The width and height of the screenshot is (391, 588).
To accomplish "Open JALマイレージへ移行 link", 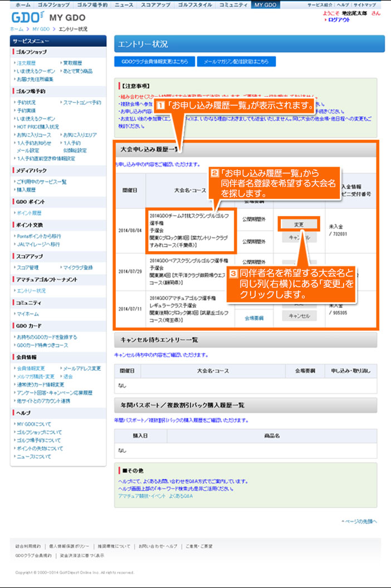I will click(38, 244).
